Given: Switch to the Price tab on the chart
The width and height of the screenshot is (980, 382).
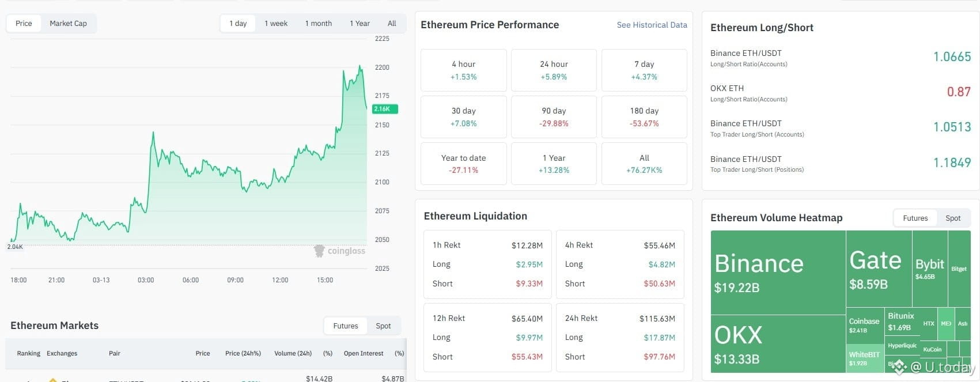Looking at the screenshot, I should [24, 23].
